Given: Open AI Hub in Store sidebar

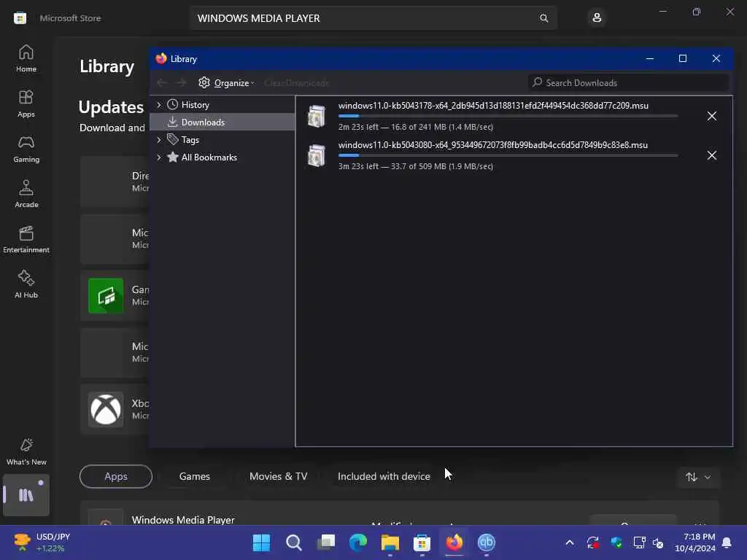Looking at the screenshot, I should 26,285.
